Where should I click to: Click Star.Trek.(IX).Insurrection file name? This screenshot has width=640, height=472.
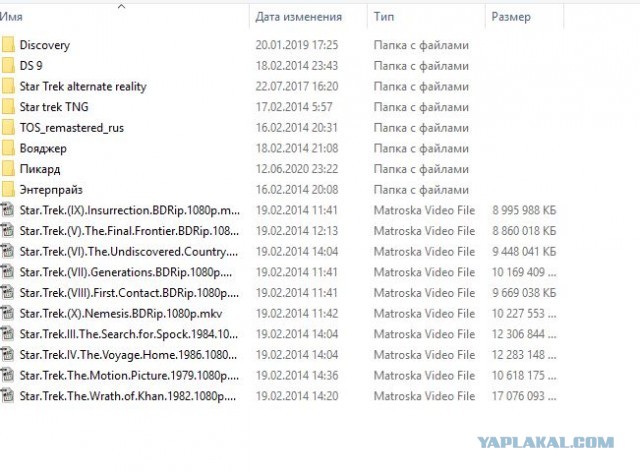click(130, 210)
